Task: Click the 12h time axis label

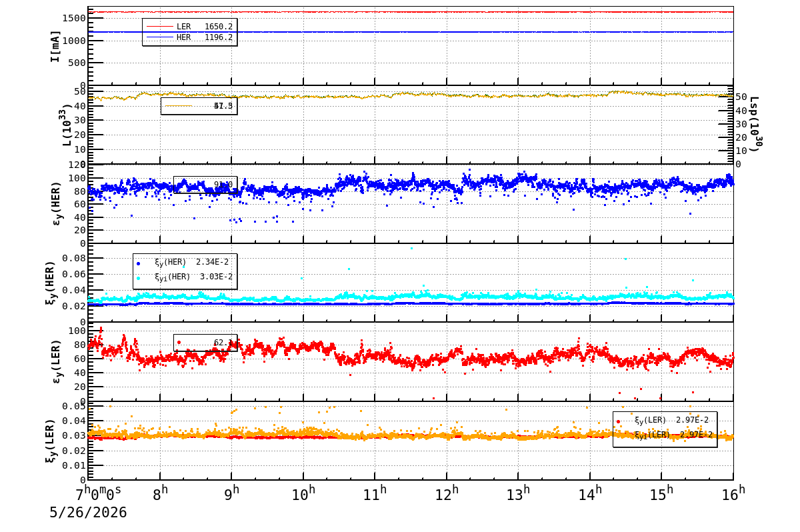Action: (447, 493)
